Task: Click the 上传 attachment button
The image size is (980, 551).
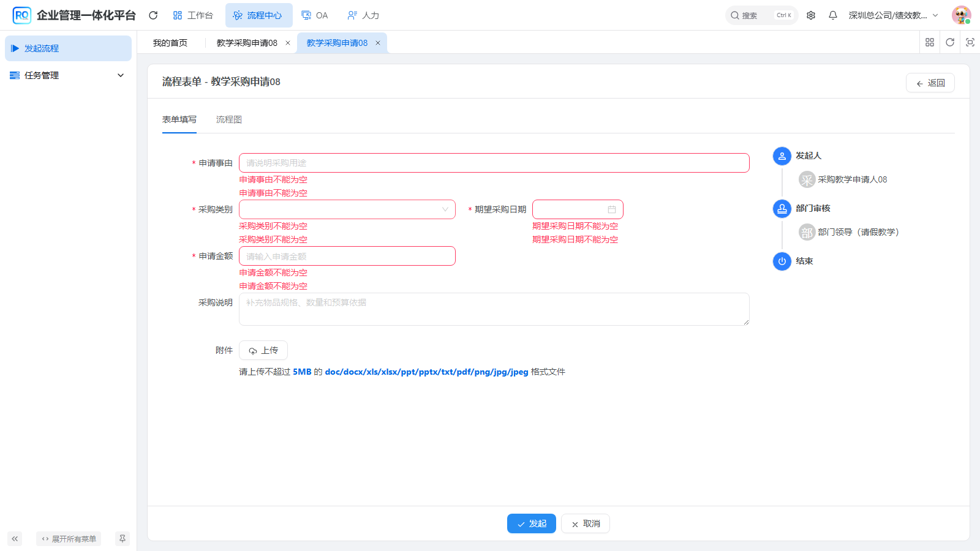Action: [263, 350]
